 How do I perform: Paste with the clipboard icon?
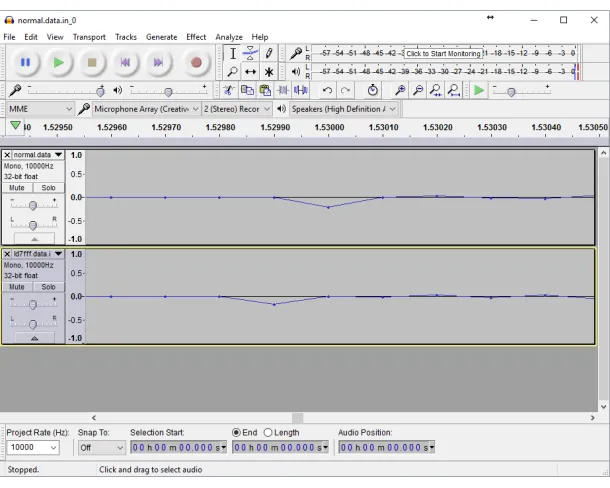click(265, 91)
